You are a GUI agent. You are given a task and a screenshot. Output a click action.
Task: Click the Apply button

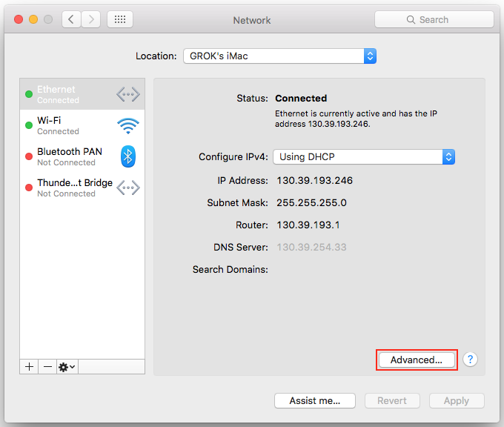click(457, 400)
